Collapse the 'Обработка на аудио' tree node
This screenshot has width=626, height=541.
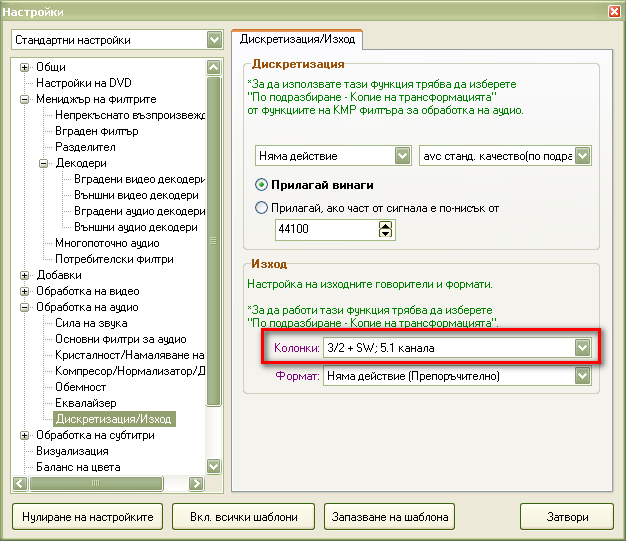pos(25,307)
